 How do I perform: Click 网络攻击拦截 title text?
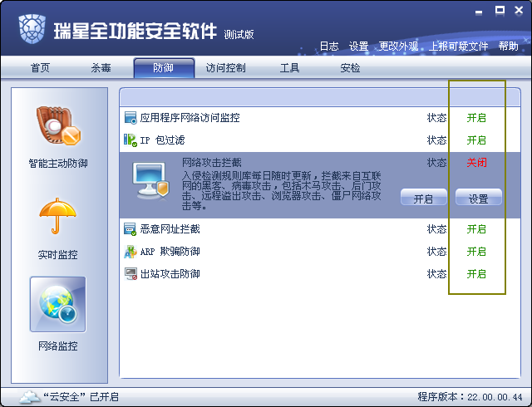point(212,163)
